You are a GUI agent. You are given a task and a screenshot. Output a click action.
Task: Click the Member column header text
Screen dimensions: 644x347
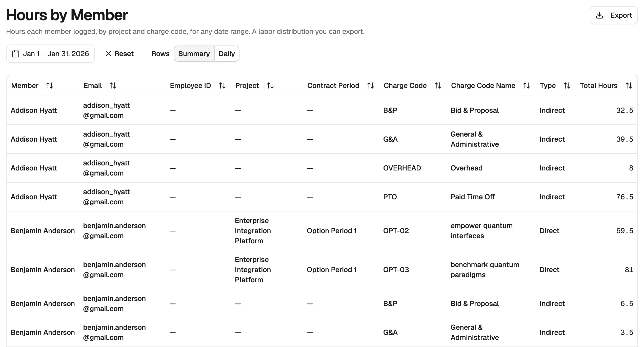click(25, 85)
